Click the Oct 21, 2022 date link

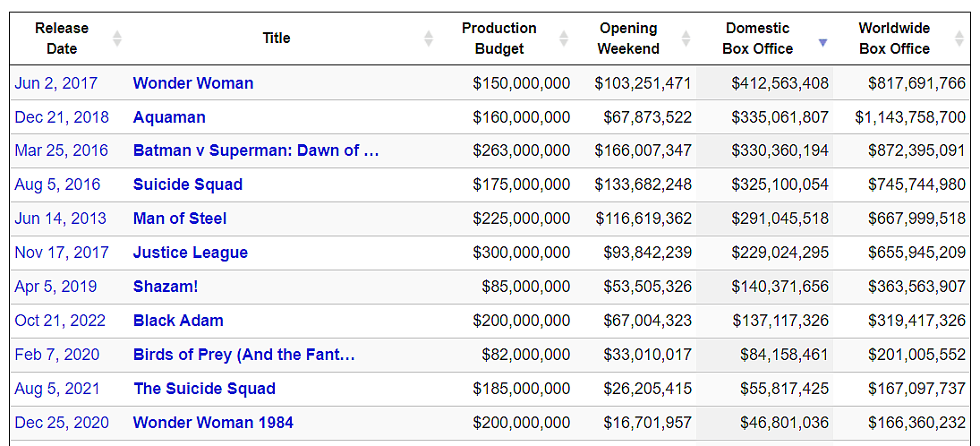pyautogui.click(x=60, y=321)
